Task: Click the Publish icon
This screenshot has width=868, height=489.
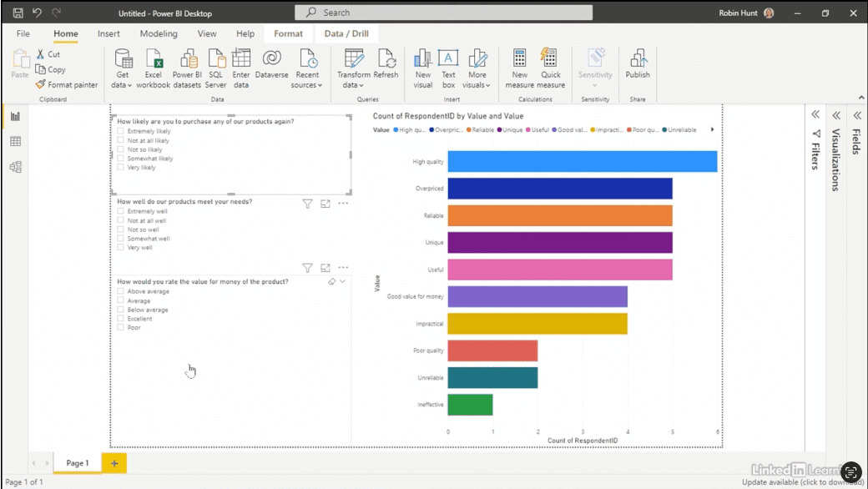Action: (x=638, y=58)
